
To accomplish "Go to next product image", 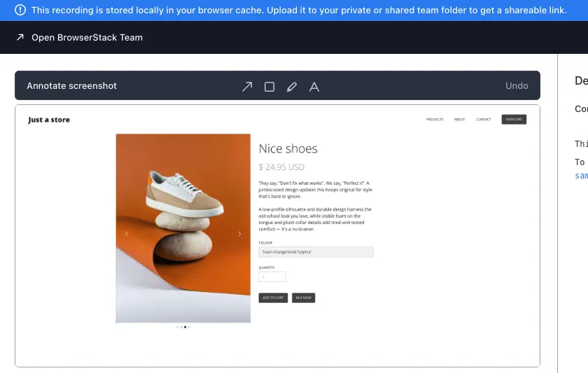I will pyautogui.click(x=239, y=234).
